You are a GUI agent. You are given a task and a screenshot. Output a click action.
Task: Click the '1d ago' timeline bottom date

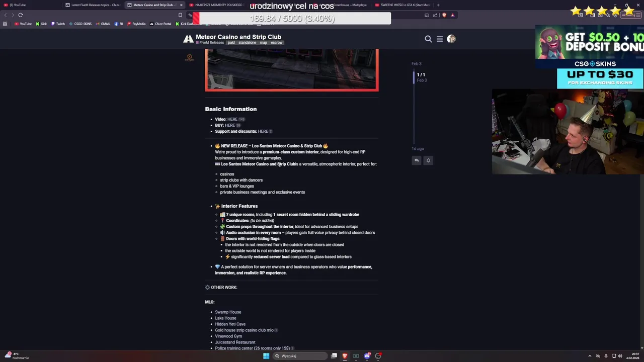pos(418,149)
